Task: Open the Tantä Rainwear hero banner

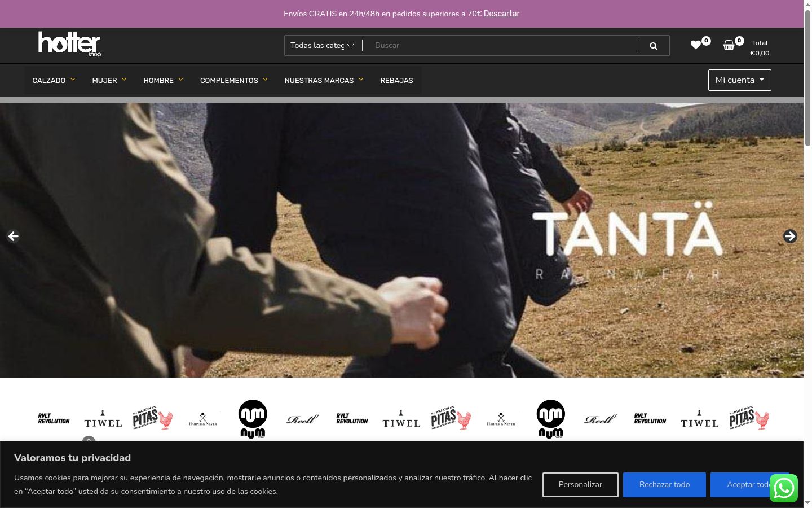Action: pos(401,240)
